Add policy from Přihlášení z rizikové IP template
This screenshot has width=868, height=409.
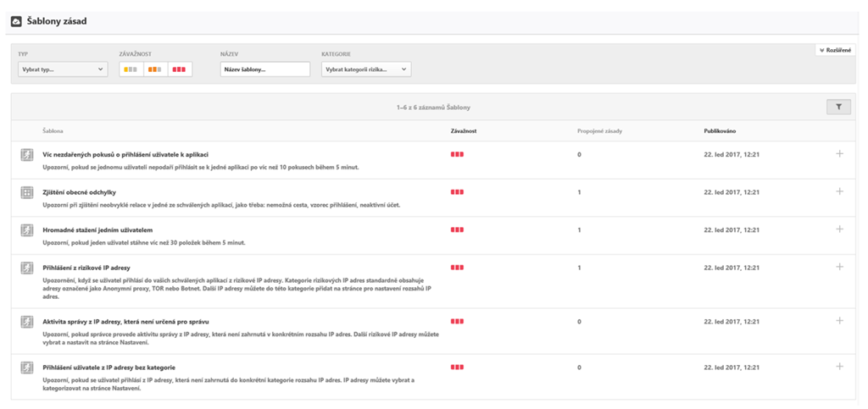pyautogui.click(x=839, y=267)
